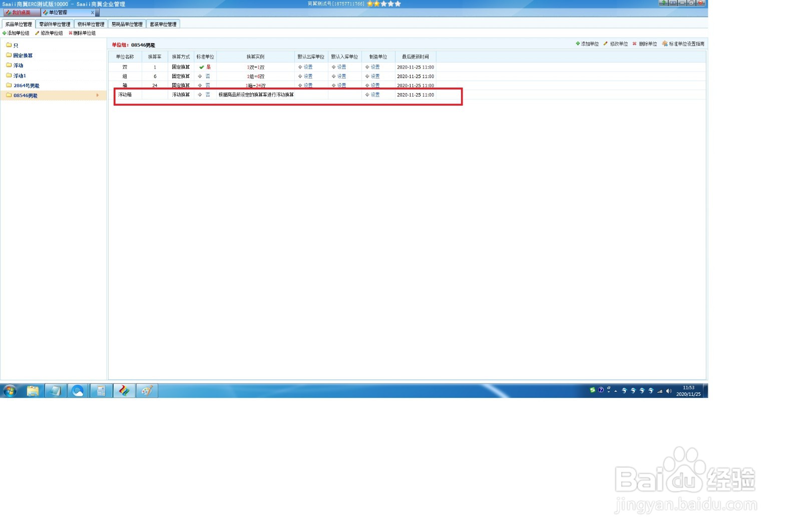Click the fullscreen toggle icon in title bar
The height and width of the screenshot is (532, 801).
click(x=673, y=3)
